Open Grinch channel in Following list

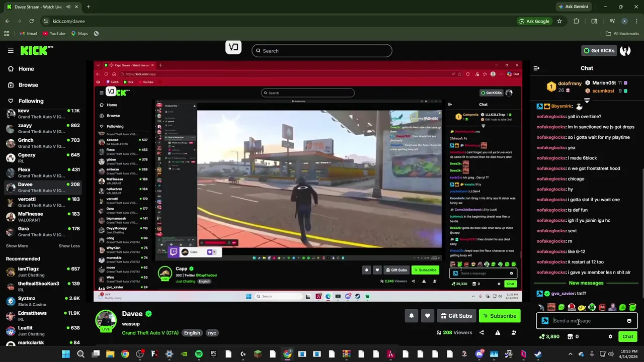42,143
